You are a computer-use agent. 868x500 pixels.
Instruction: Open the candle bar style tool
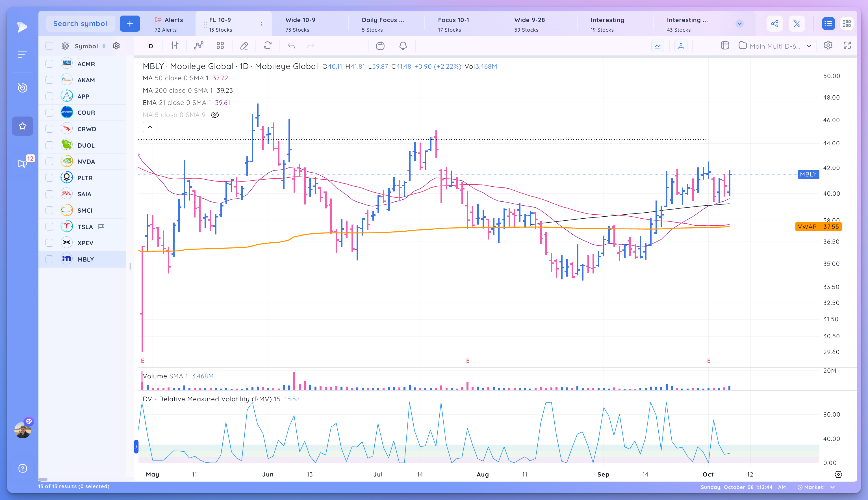tap(175, 46)
